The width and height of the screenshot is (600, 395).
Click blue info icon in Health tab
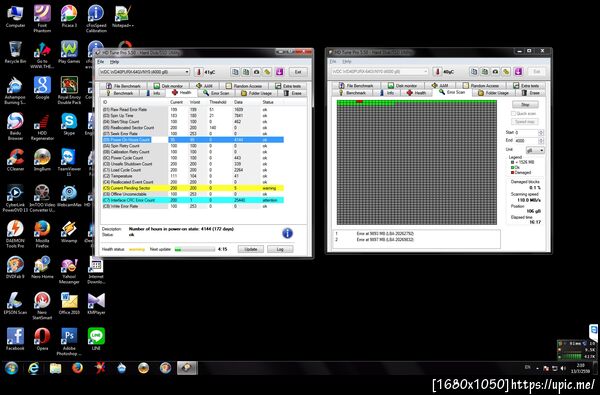tap(287, 233)
